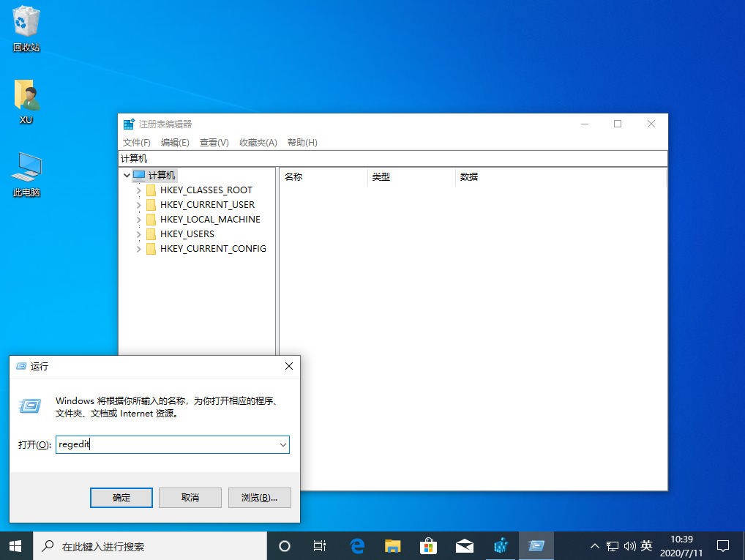Click the Run dialog taskbar icon

pos(536,545)
